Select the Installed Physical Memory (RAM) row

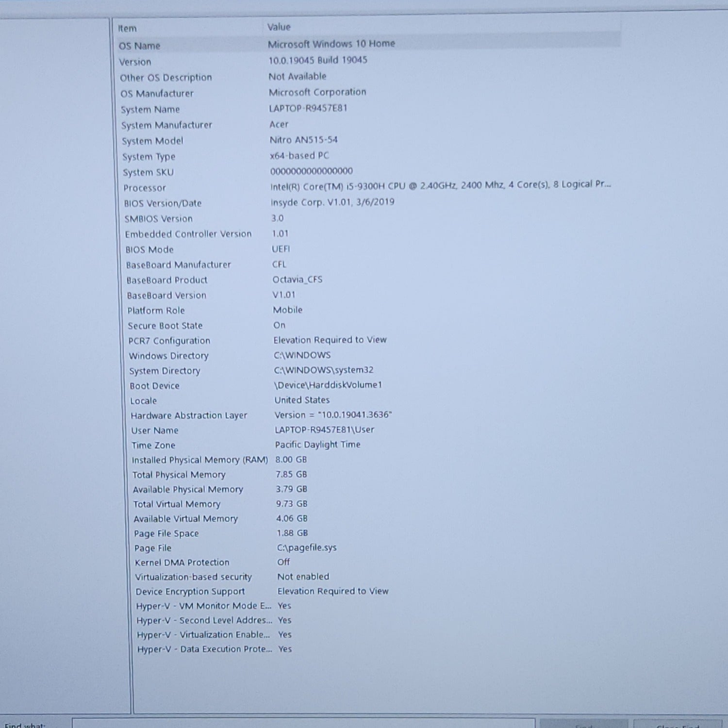(x=199, y=460)
